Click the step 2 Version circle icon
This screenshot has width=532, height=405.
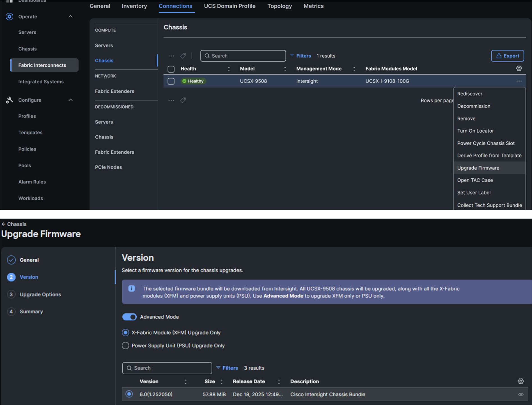click(x=11, y=277)
